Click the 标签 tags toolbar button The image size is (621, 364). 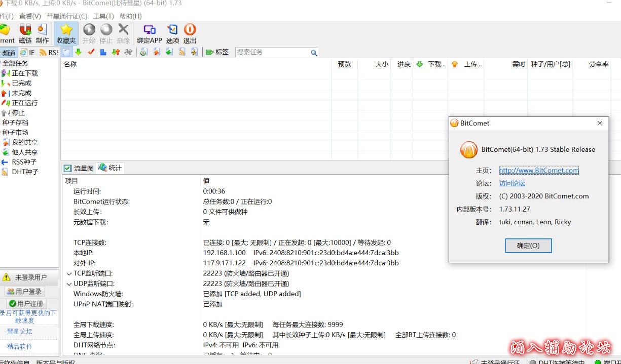pyautogui.click(x=217, y=52)
